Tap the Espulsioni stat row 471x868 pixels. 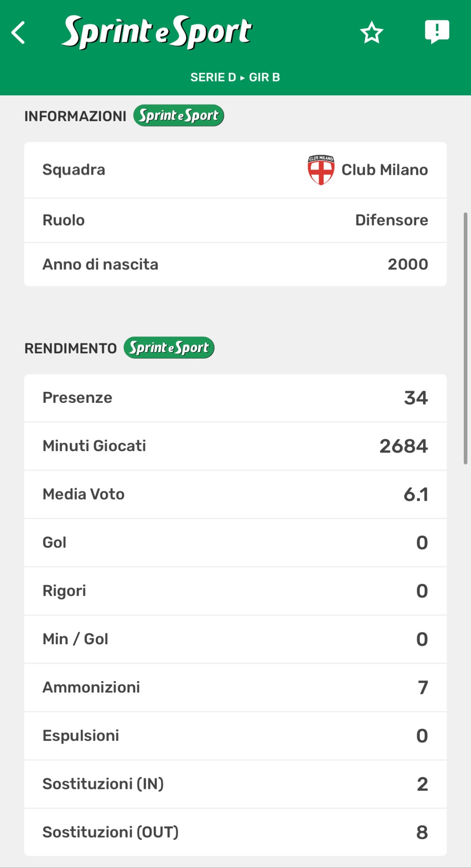(x=235, y=736)
